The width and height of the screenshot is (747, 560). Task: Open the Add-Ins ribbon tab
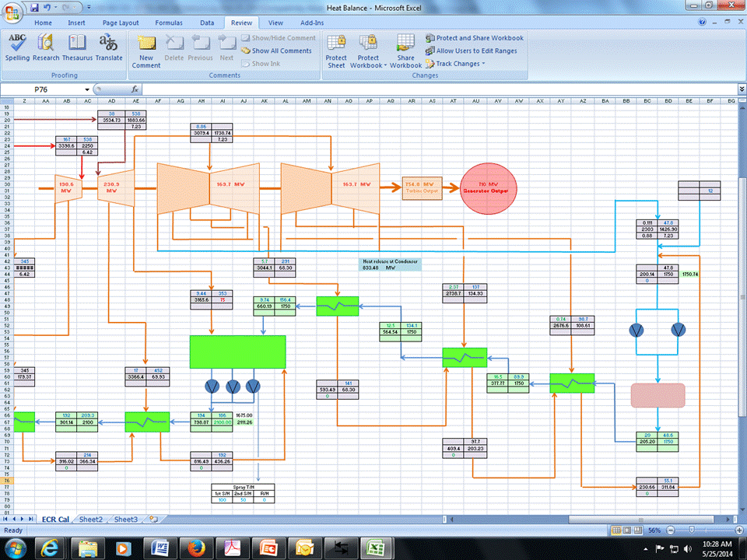click(312, 23)
